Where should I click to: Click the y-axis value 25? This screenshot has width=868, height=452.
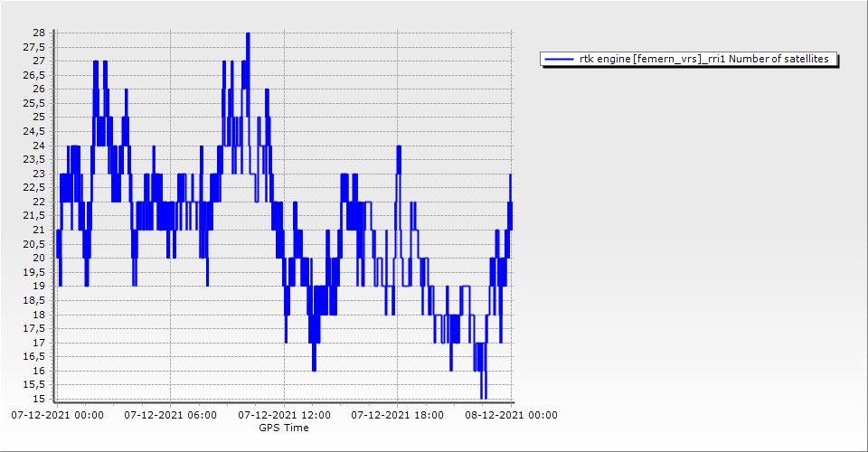pos(39,118)
